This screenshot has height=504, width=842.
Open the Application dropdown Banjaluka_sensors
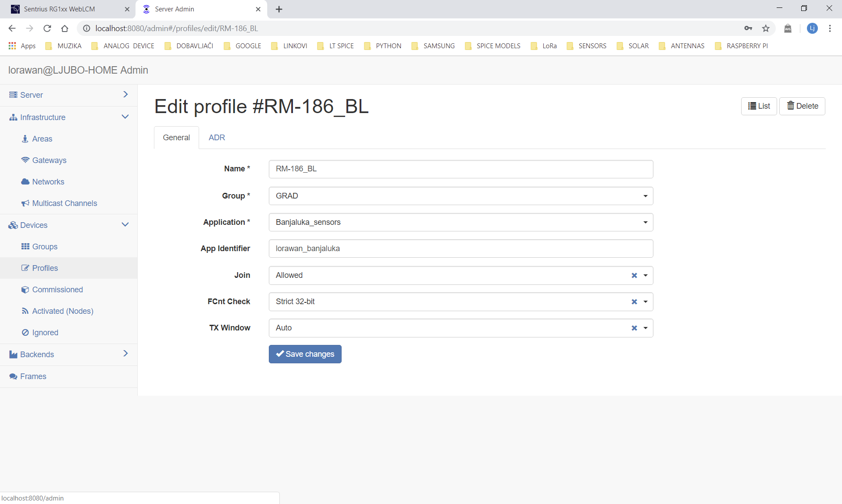tap(461, 222)
